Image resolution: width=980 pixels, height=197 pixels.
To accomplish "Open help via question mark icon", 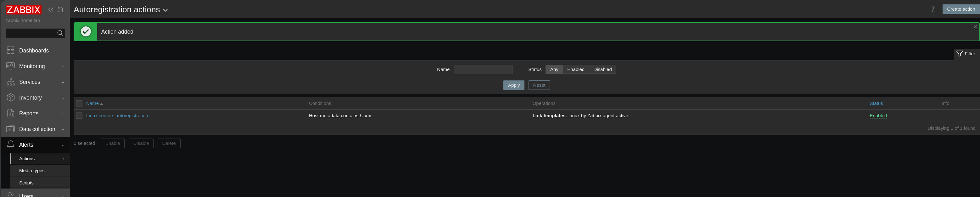I will [933, 9].
